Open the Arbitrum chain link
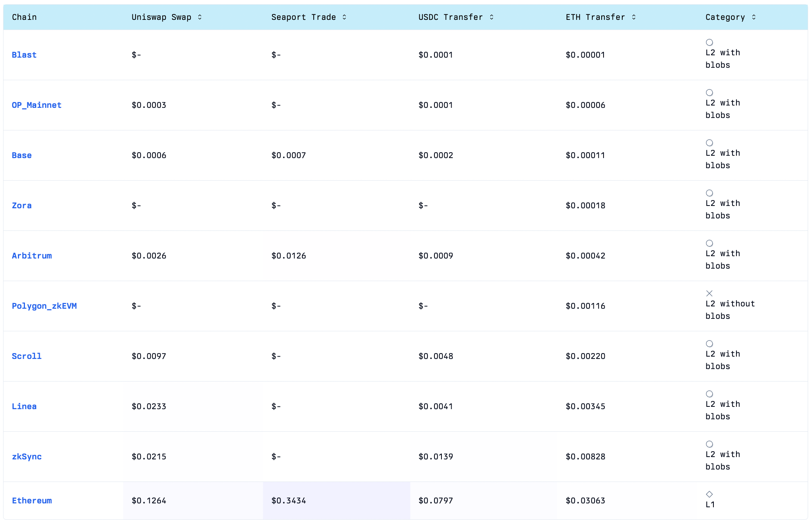Image resolution: width=812 pixels, height=524 pixels. [x=32, y=256]
